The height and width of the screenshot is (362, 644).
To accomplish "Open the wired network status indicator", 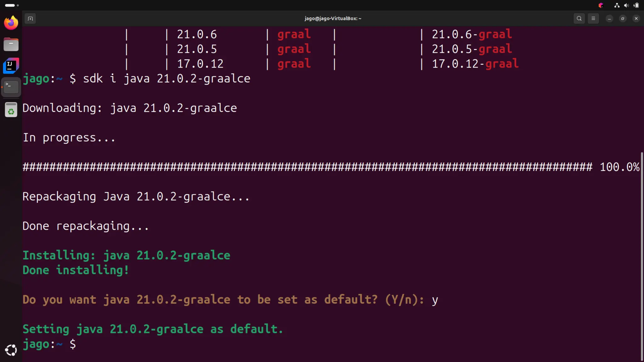I will pyautogui.click(x=617, y=5).
